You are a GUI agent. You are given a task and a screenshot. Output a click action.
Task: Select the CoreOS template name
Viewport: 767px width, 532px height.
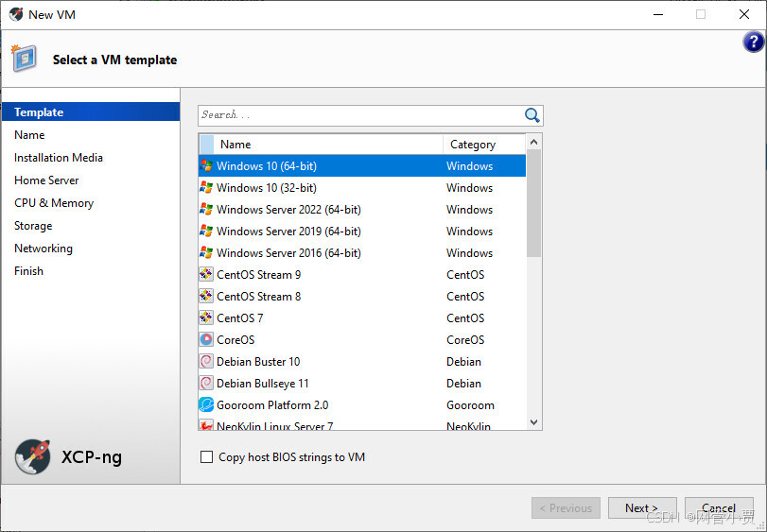coord(235,340)
